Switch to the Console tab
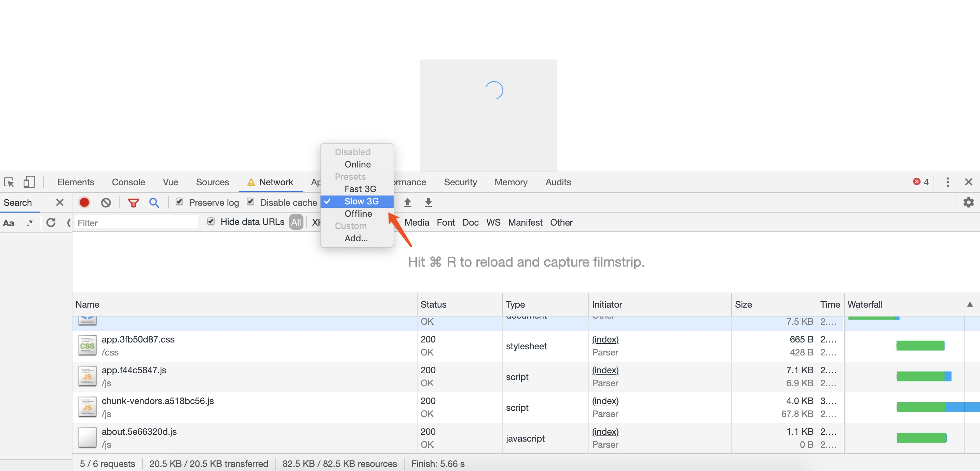The height and width of the screenshot is (471, 980). pos(128,182)
